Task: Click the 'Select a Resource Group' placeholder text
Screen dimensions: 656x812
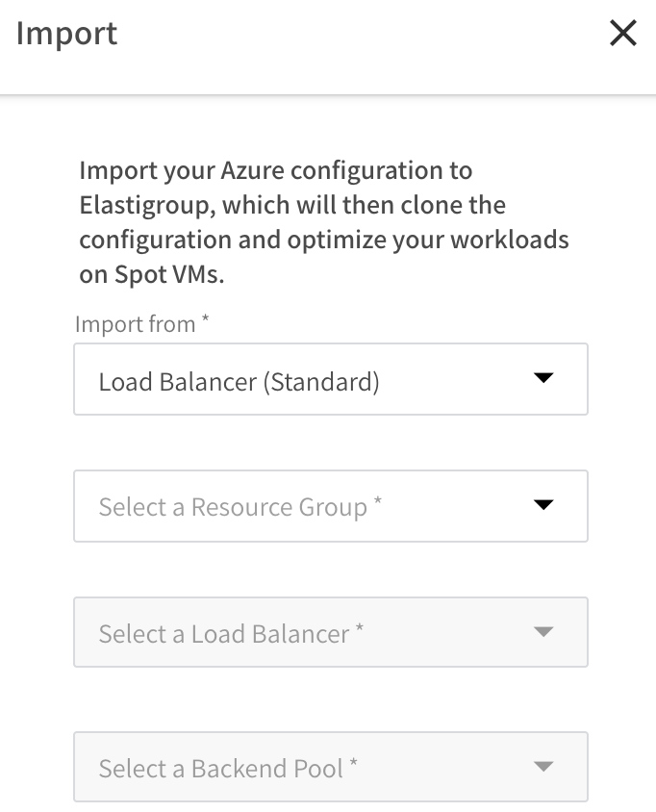Action: point(233,507)
